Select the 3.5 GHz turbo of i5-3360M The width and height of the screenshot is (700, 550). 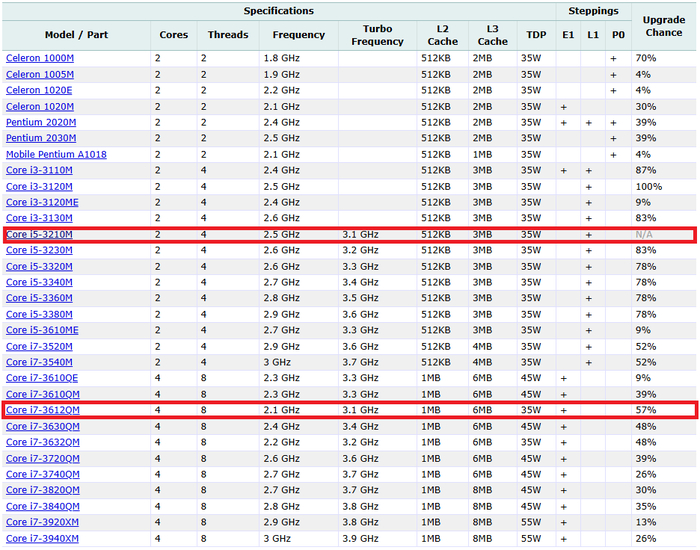[360, 298]
